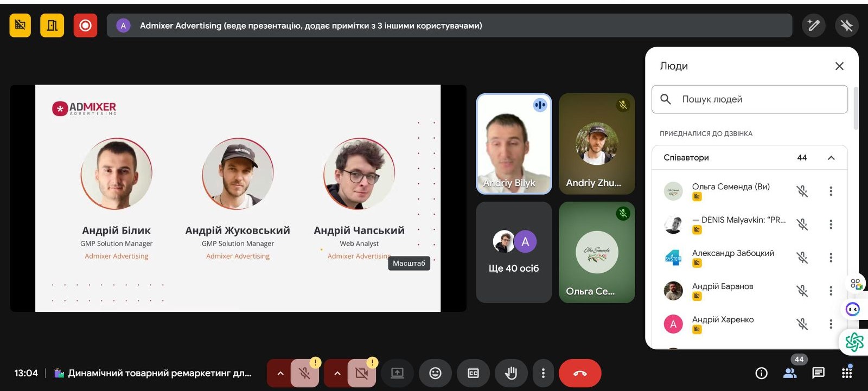Click the yellow badge under Андрій Баранов

point(697,296)
